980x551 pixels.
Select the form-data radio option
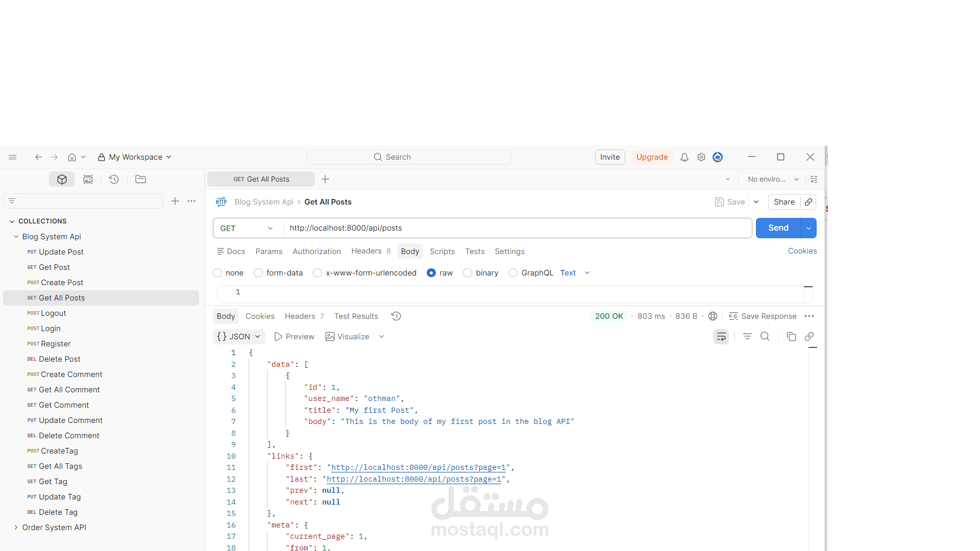point(259,273)
